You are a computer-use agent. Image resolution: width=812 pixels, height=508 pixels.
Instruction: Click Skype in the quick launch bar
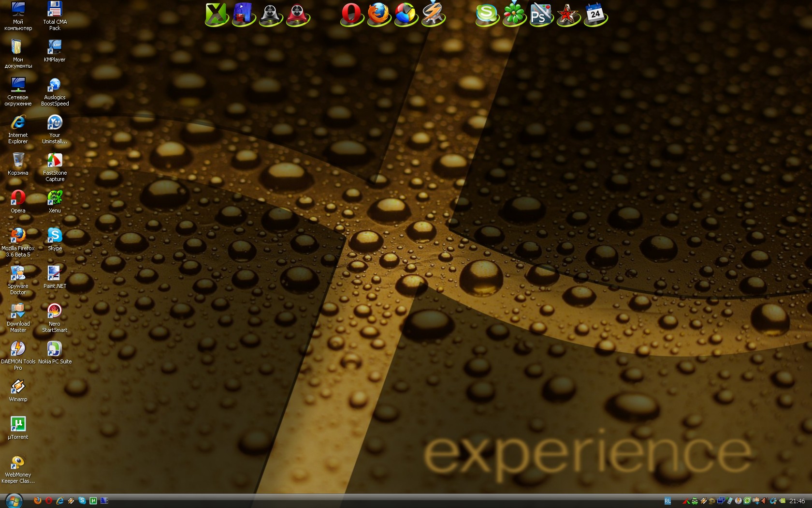(82, 501)
